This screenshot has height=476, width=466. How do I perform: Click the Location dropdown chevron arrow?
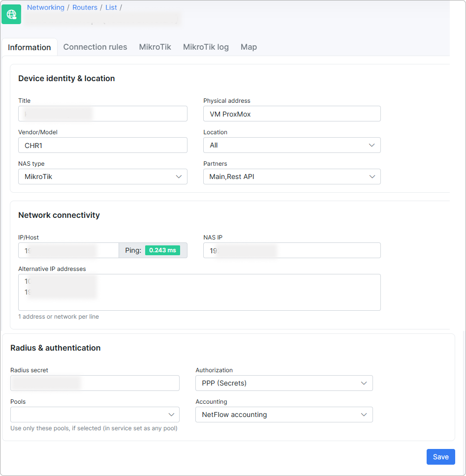(x=372, y=145)
